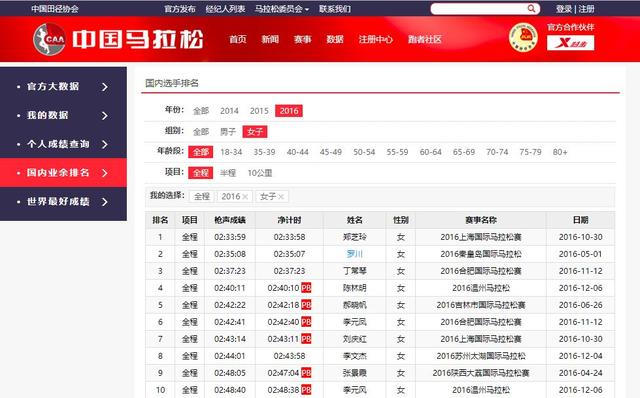Click the Xtep partner logo
The width and height of the screenshot is (640, 398).
570,43
